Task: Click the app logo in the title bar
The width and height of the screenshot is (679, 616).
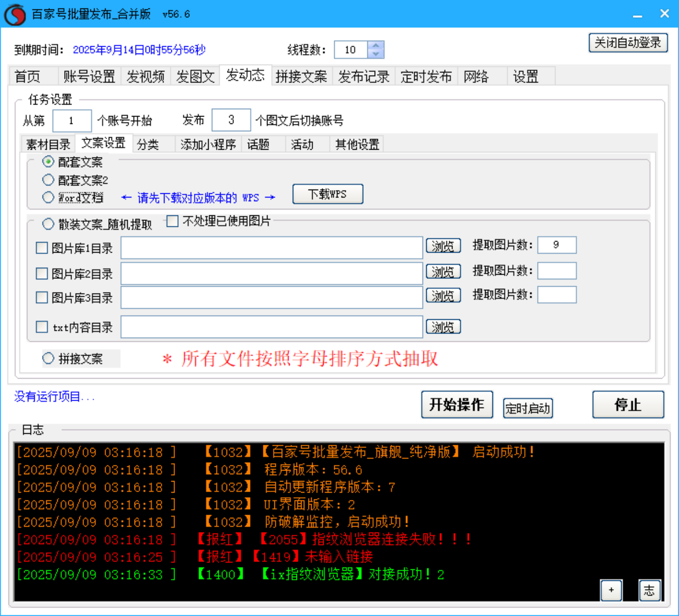Action: [x=15, y=14]
